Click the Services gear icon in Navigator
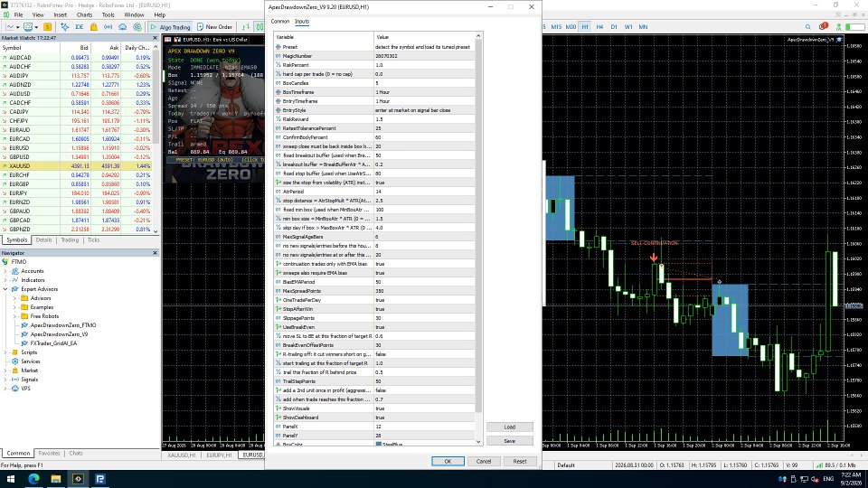This screenshot has height=488, width=868. tap(15, 361)
